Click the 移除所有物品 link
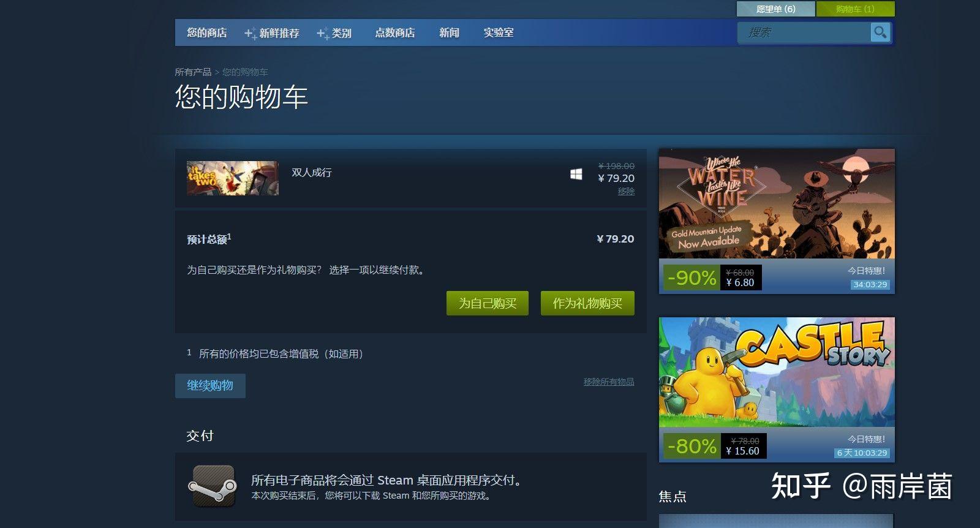Screen dimensions: 980x528 (609, 382)
